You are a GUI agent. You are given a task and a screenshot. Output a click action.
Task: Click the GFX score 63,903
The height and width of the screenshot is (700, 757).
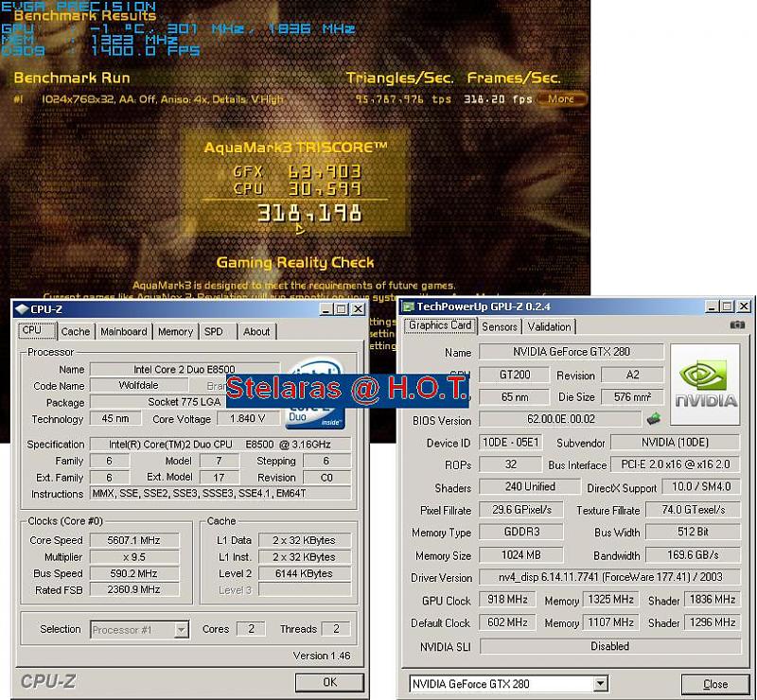point(325,171)
